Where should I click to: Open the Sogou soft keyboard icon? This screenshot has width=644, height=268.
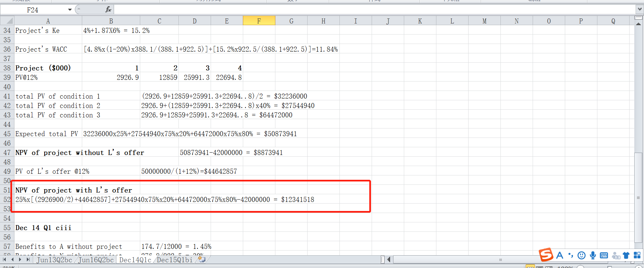point(604,256)
